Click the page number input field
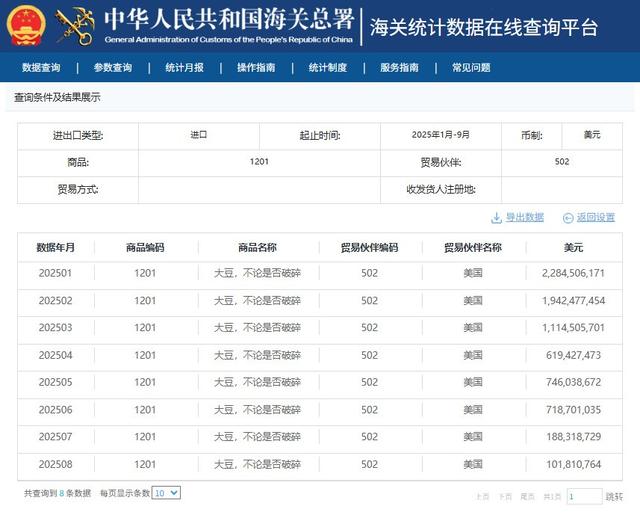The image size is (640, 515). 584,496
